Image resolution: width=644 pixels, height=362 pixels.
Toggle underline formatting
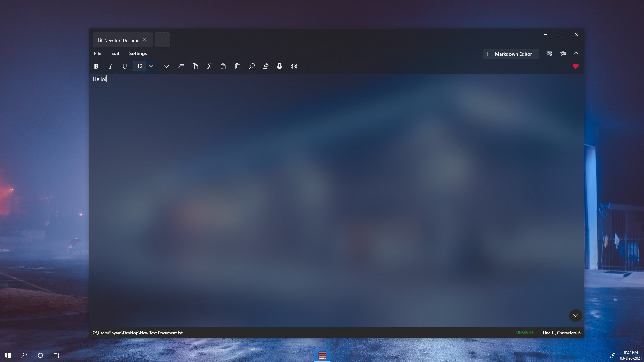[x=125, y=66]
